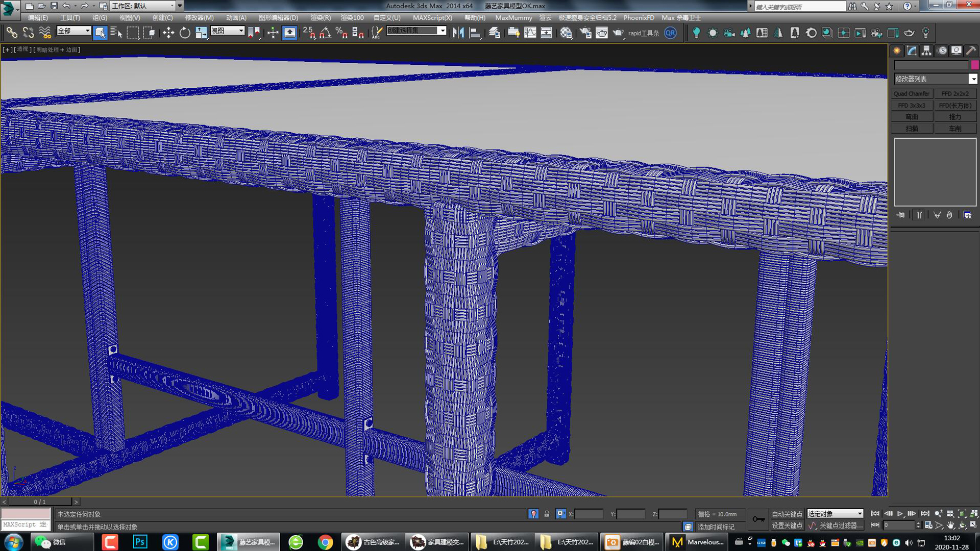Click the Play Animation button

900,514
